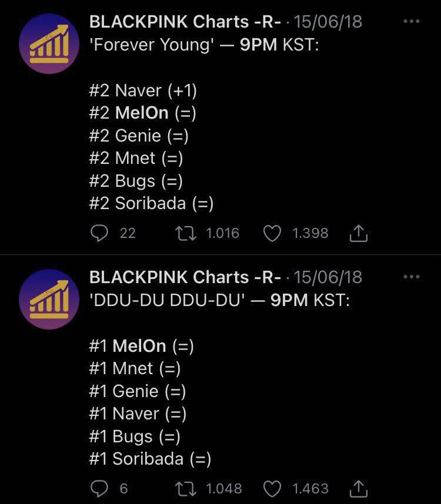Open BLACKPINK Charts -R- name on first tweet
441x504 pixels.
coord(185,22)
